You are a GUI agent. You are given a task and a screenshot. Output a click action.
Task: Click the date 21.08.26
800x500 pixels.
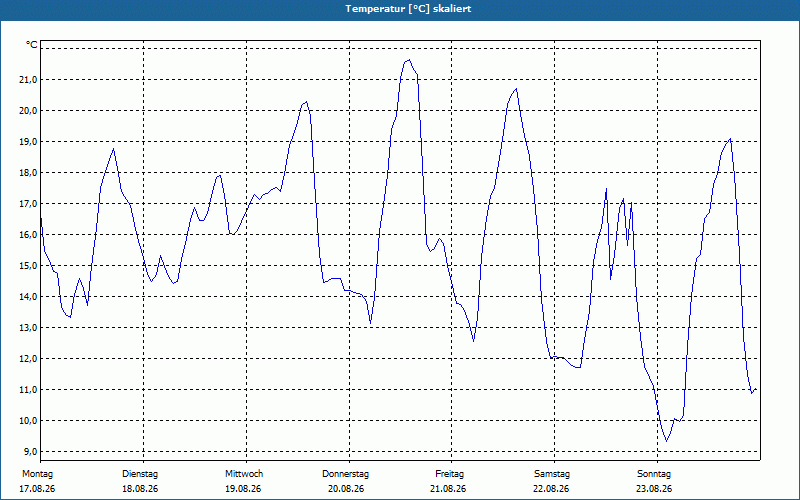448,489
